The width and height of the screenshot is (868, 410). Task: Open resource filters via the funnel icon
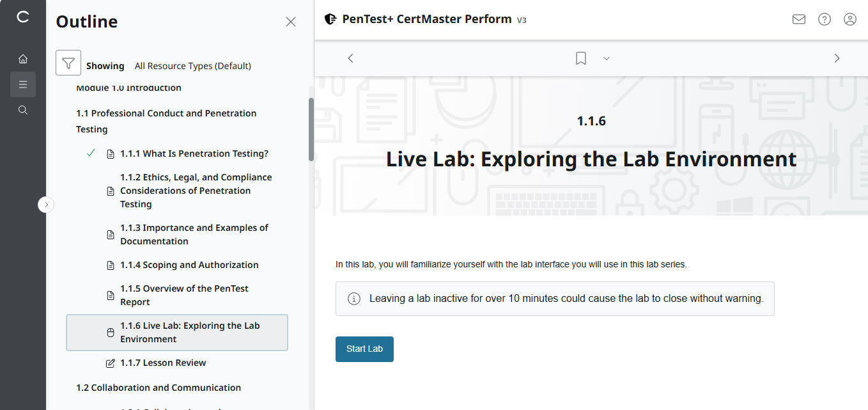pos(68,62)
